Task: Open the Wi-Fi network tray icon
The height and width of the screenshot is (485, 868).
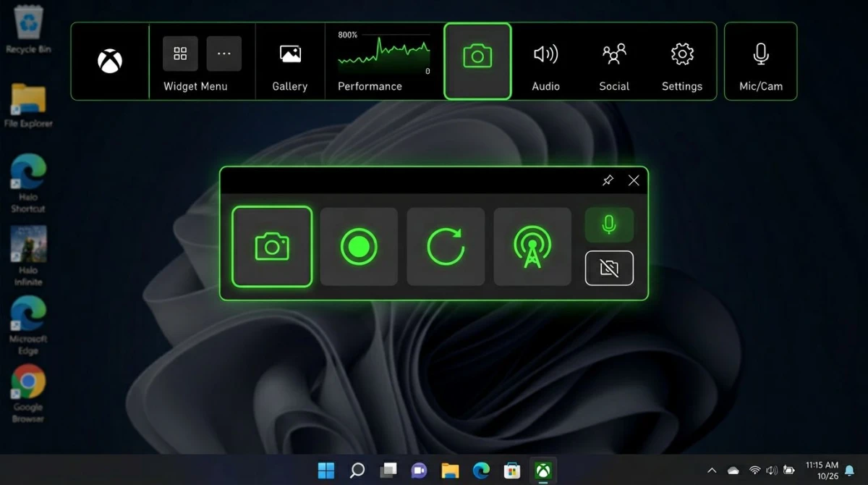Action: pyautogui.click(x=754, y=471)
